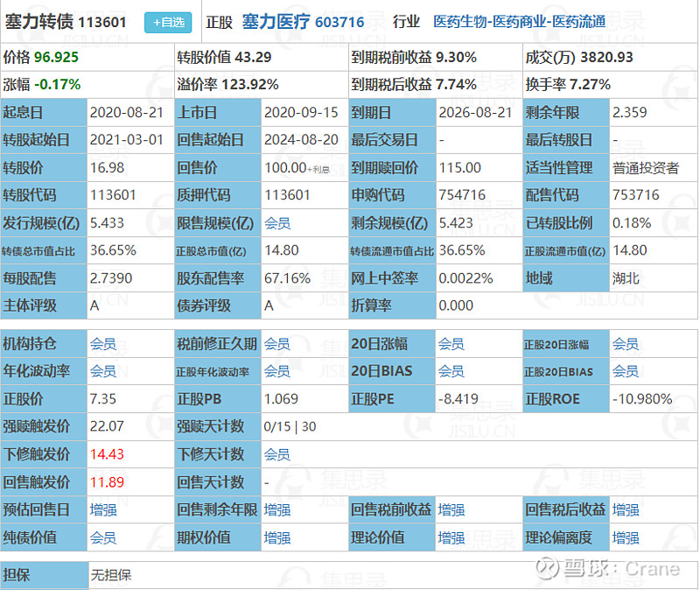Select the price value 96.925
This screenshot has width=700, height=590.
point(56,57)
